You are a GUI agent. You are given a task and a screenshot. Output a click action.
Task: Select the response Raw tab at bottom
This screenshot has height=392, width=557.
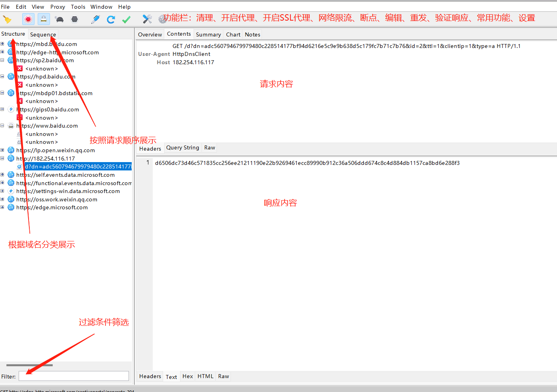click(224, 376)
